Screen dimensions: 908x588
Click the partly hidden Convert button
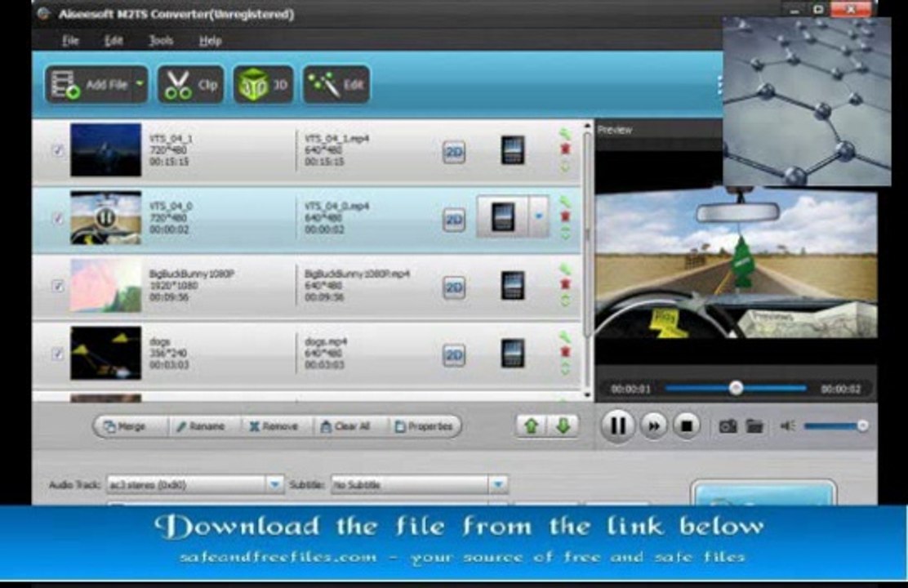(x=763, y=492)
